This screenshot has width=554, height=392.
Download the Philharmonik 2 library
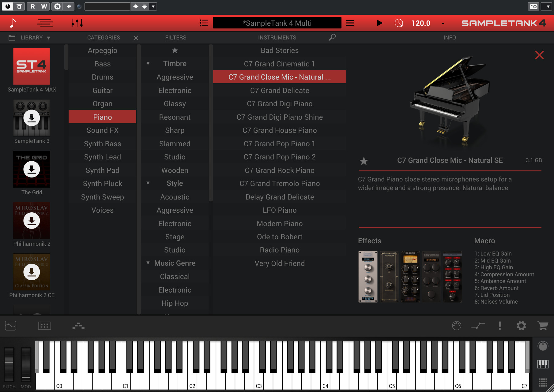tap(32, 221)
